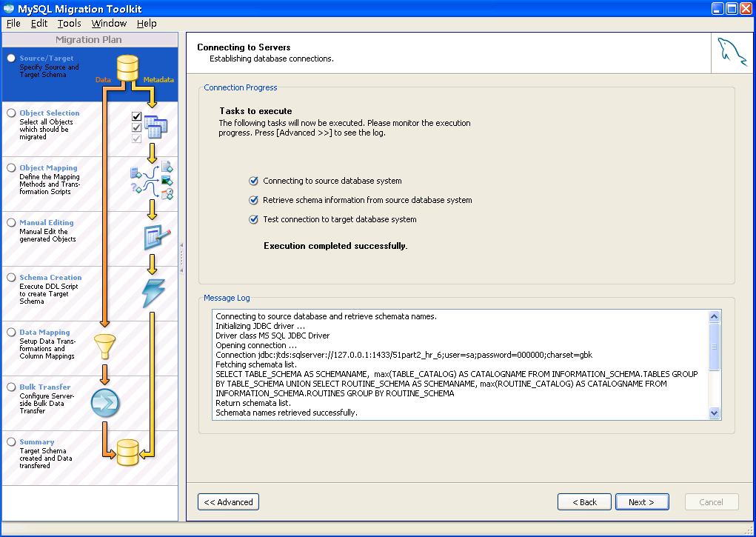The image size is (756, 537).
Task: Click the Object Mapping step title
Action: point(48,168)
